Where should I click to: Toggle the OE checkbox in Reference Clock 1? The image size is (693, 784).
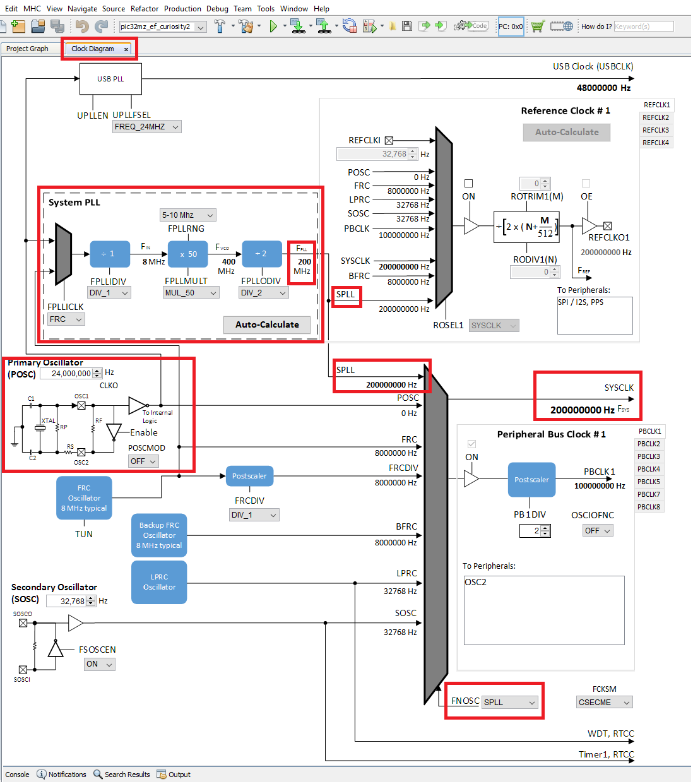click(x=586, y=183)
